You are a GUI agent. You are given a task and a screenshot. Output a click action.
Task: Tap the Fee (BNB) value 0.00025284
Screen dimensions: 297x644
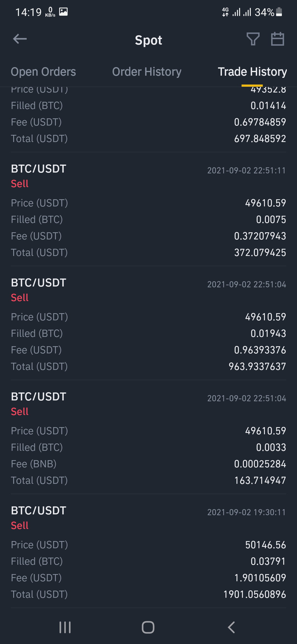[260, 464]
